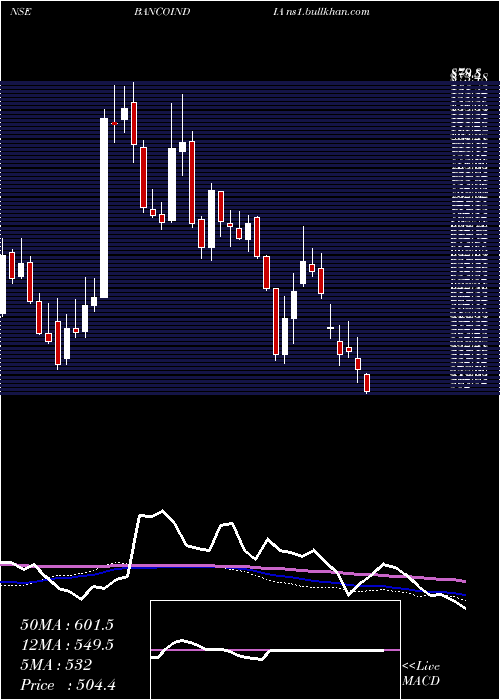Click the 12MA : 549.5 value
This screenshot has width=500, height=700.
tap(67, 645)
